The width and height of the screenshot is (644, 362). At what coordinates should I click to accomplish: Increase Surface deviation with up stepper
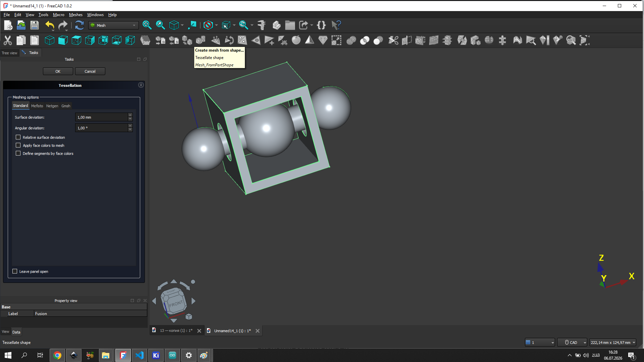pyautogui.click(x=130, y=115)
